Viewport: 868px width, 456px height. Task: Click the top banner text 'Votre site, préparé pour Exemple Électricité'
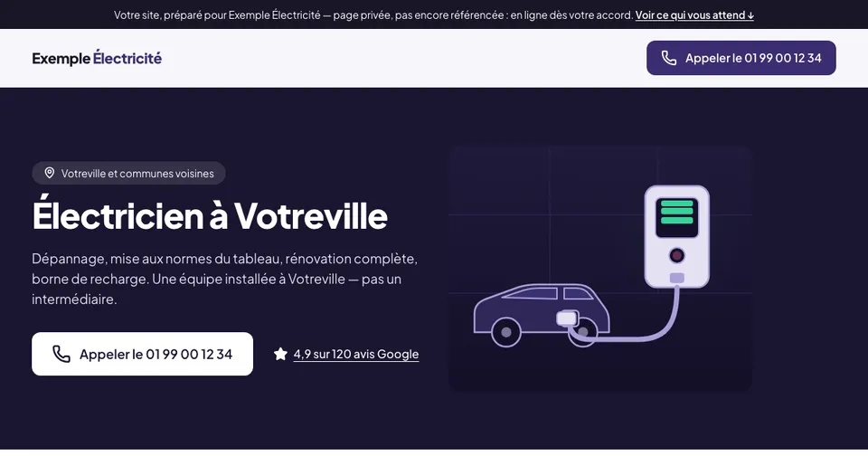pyautogui.click(x=217, y=15)
